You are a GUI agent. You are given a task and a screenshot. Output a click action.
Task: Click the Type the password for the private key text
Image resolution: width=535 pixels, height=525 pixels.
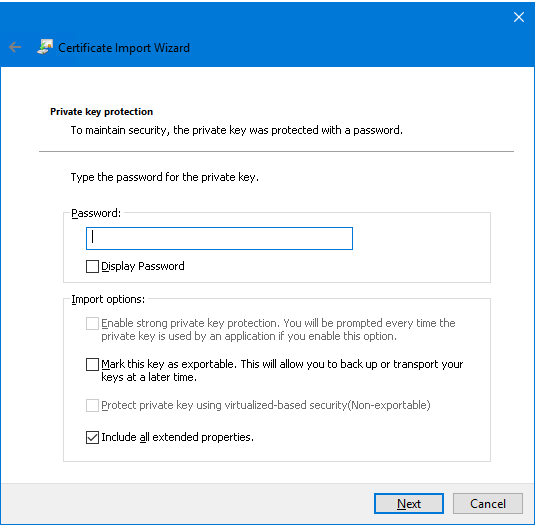coord(165,177)
